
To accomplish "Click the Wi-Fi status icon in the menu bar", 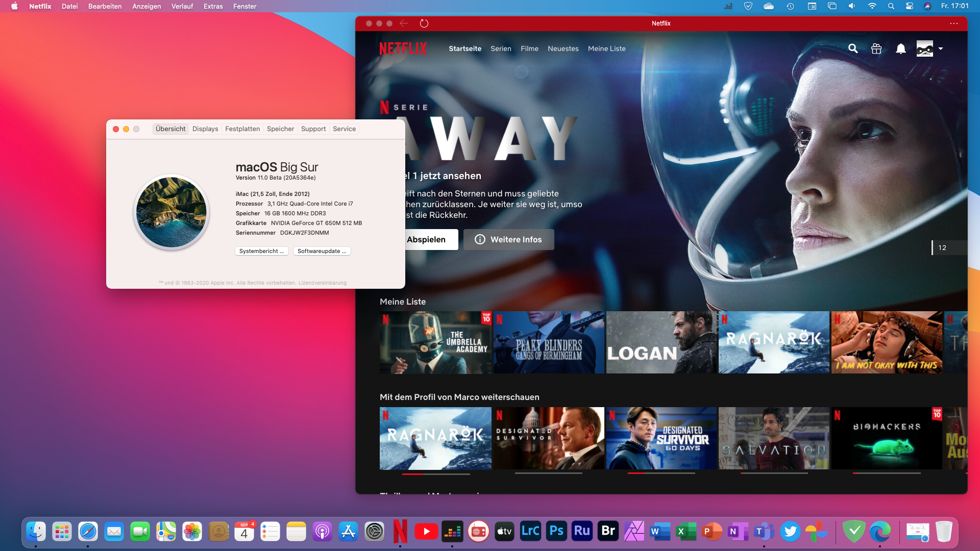I will [x=872, y=6].
